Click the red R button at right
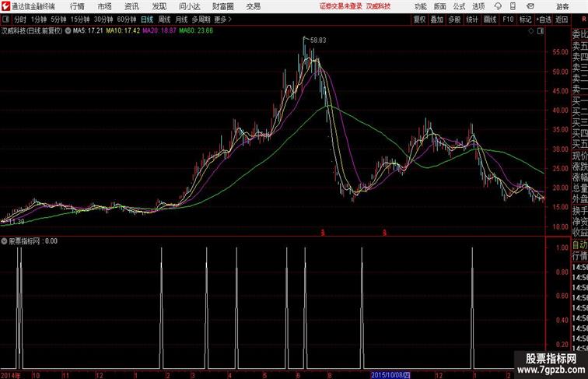The height and width of the screenshot is (379, 588). coord(584,19)
